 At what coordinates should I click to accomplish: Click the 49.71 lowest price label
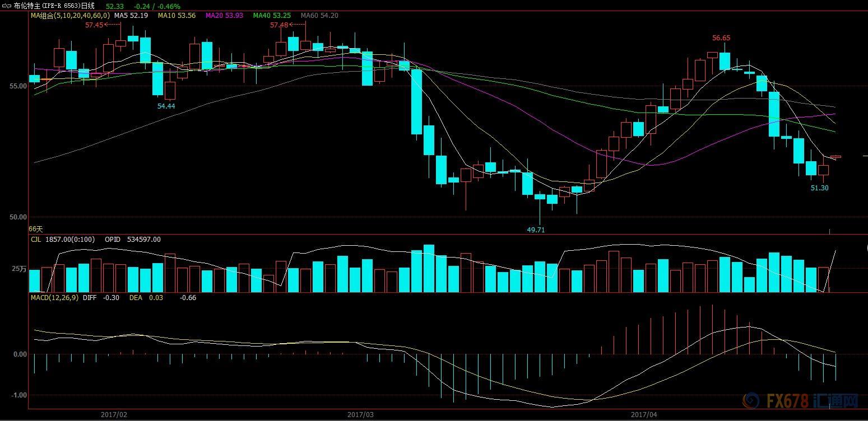click(x=536, y=230)
